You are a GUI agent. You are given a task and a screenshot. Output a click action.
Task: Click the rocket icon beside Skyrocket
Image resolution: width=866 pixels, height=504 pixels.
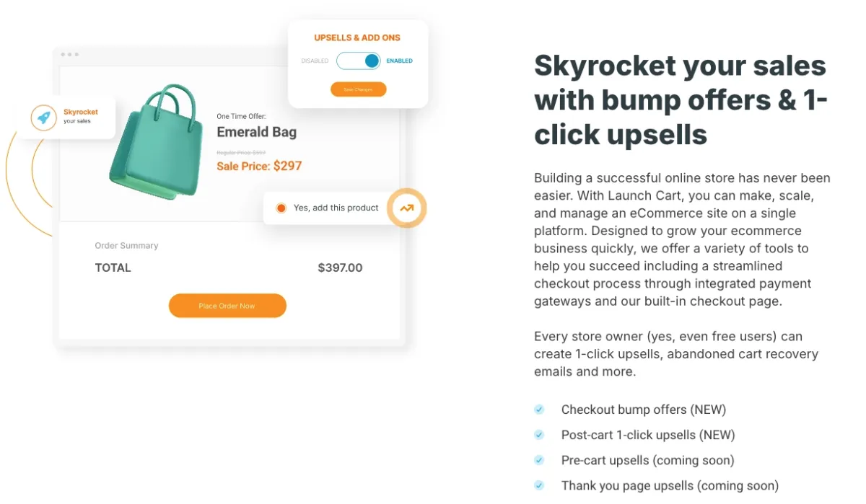pyautogui.click(x=44, y=118)
